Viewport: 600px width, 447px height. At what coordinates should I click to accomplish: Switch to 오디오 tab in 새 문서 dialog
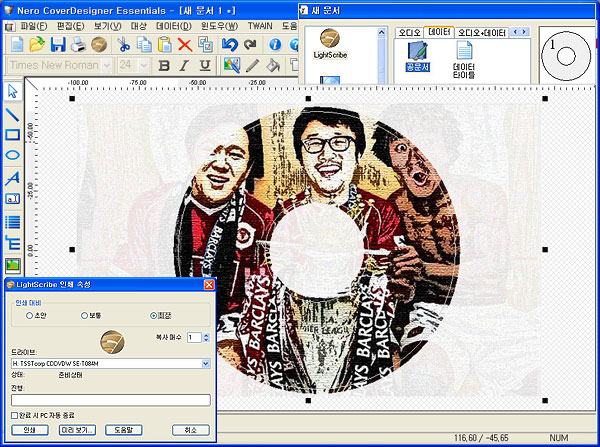[x=409, y=33]
